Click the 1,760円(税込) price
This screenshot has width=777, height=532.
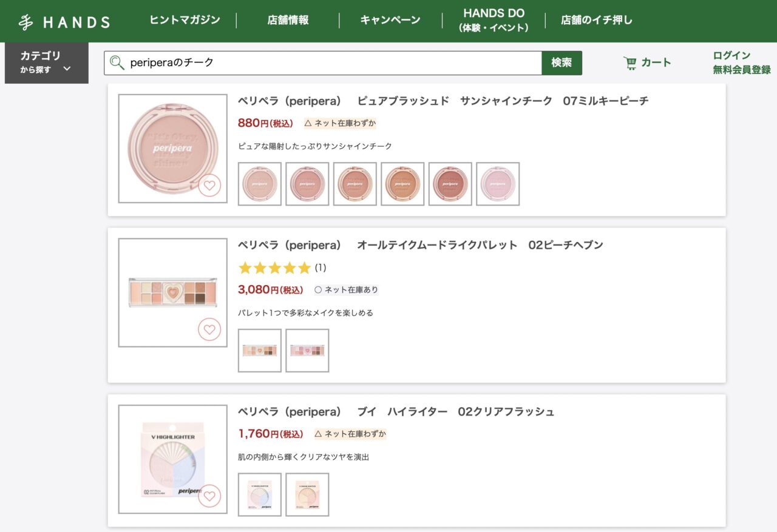coord(270,434)
